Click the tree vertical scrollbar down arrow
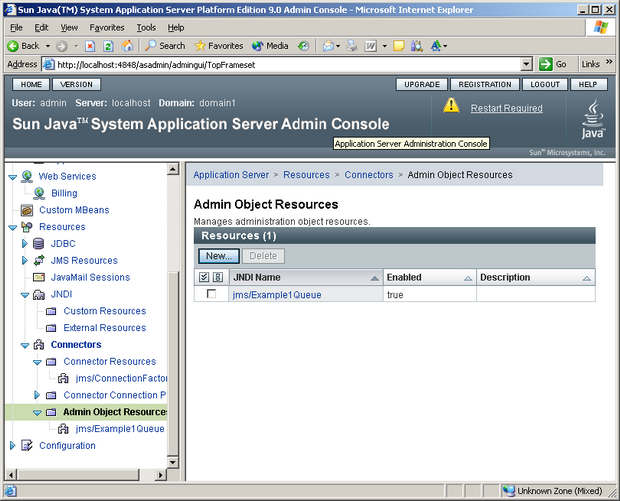The height and width of the screenshot is (501, 620). click(x=173, y=462)
